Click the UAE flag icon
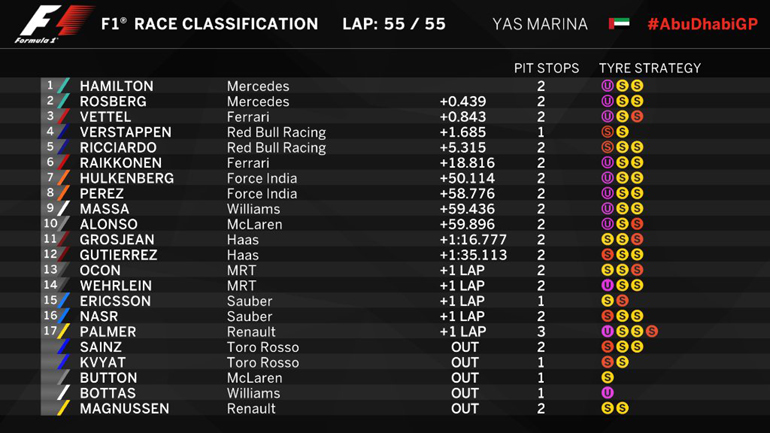The height and width of the screenshot is (433, 770). click(619, 24)
